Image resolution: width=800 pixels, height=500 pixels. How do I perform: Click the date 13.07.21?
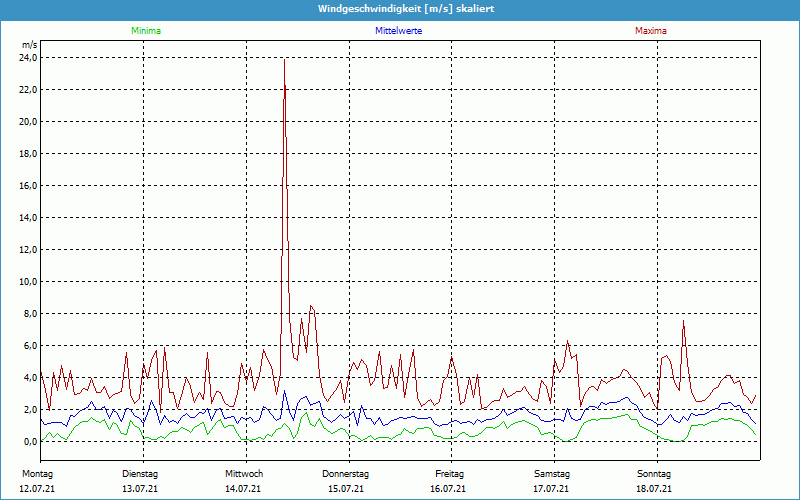[140, 489]
